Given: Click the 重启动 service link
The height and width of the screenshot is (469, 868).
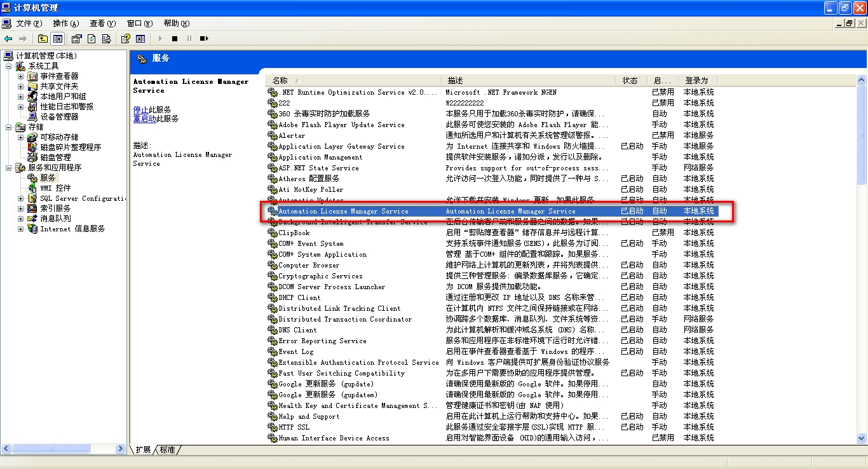Looking at the screenshot, I should 144,119.
